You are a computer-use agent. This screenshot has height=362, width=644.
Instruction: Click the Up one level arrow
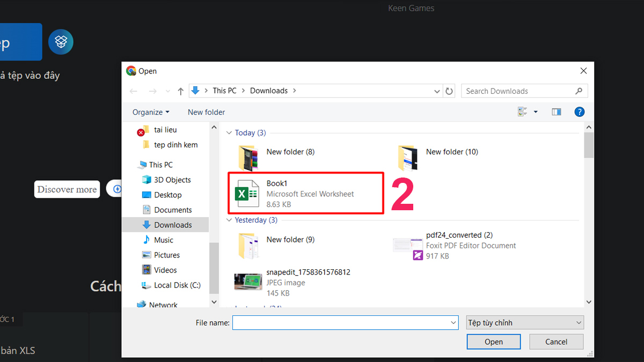(x=180, y=91)
